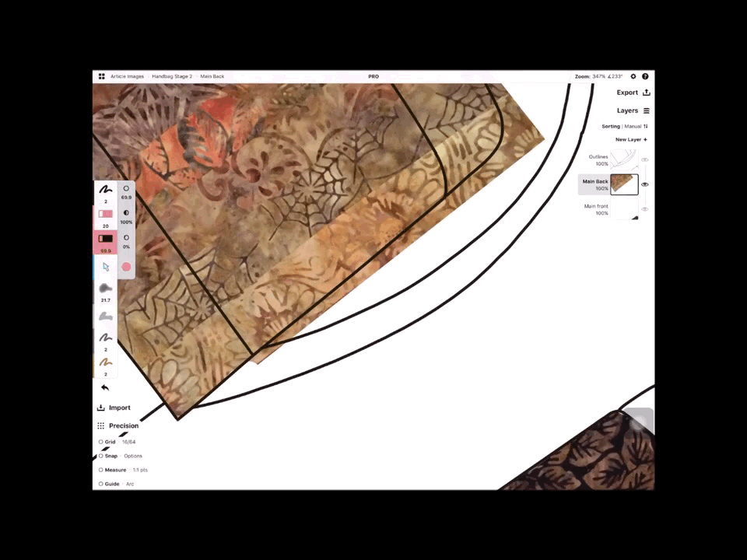Select the selection arrow tool
This screenshot has width=747, height=560.
tap(106, 267)
